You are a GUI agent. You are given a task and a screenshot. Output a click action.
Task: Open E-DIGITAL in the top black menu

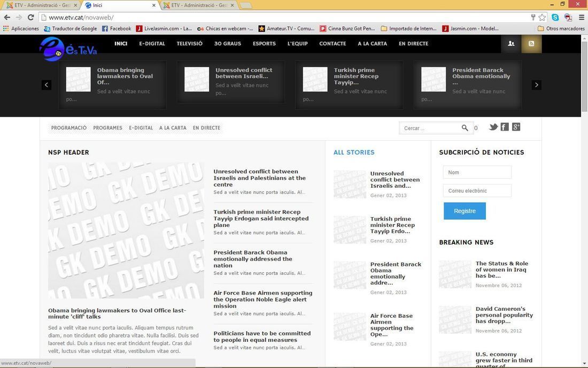click(x=152, y=43)
